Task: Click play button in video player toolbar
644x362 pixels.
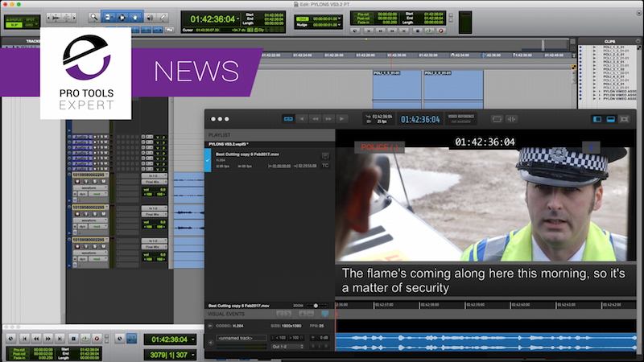Action: 341,119
